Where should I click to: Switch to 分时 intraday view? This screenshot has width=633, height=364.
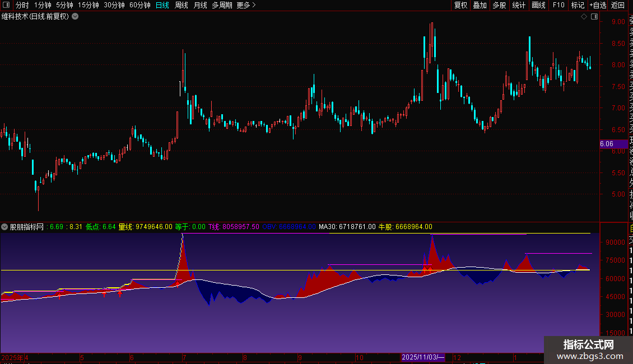pos(22,5)
